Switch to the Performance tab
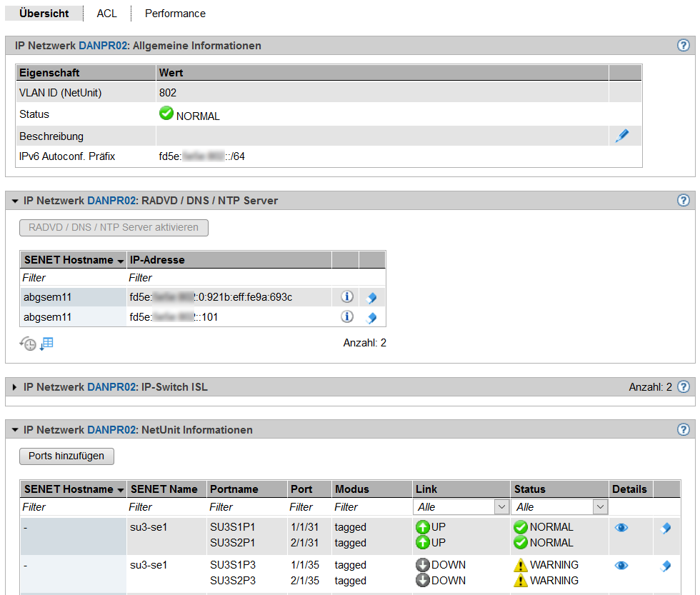 tap(175, 14)
